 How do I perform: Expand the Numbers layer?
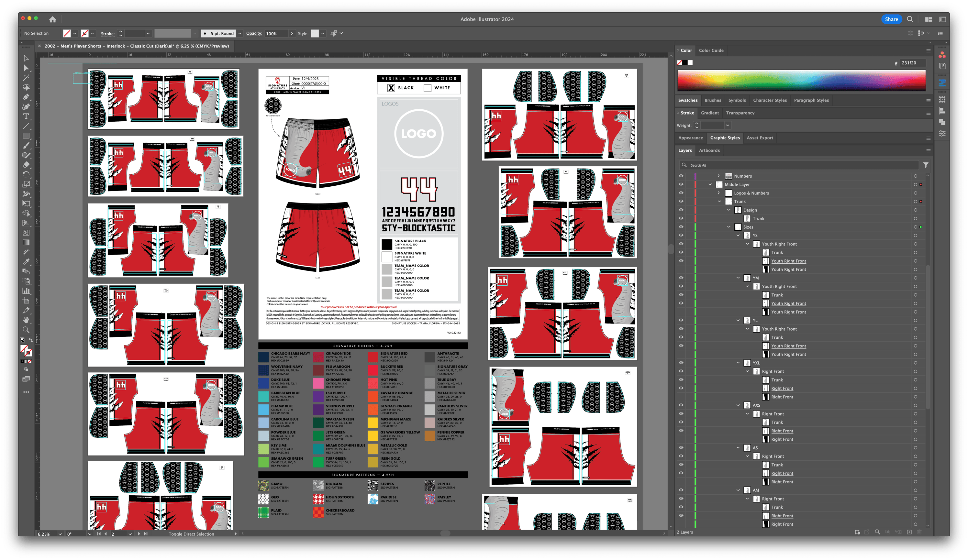pyautogui.click(x=719, y=176)
